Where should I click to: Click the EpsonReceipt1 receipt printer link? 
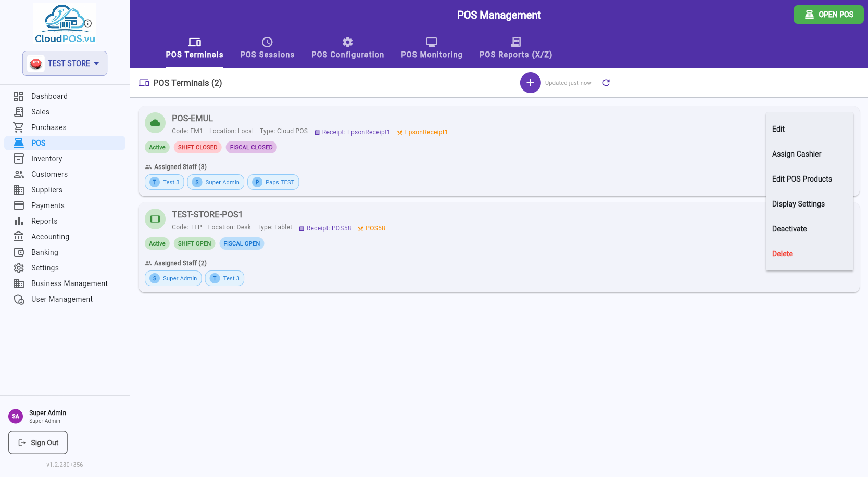point(352,132)
